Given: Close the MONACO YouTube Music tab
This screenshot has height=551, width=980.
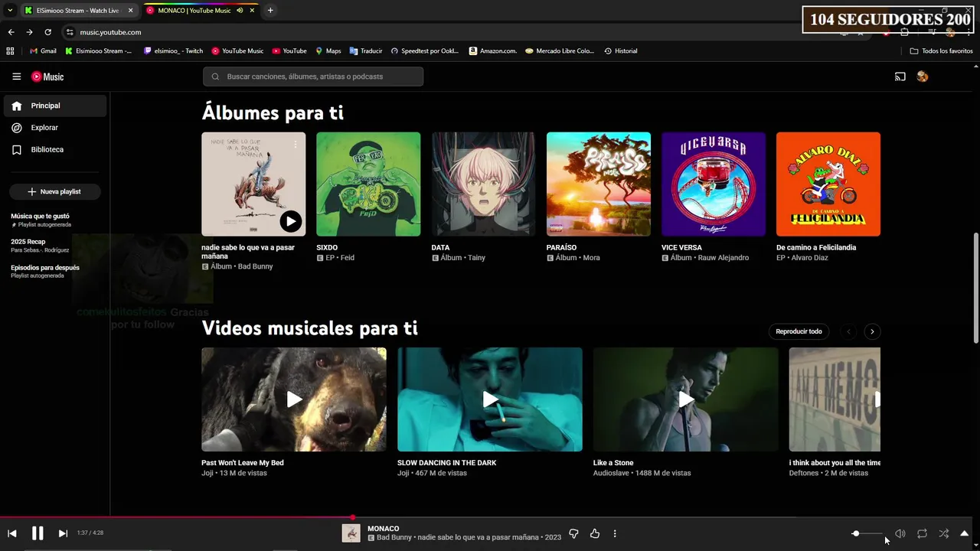Looking at the screenshot, I should pyautogui.click(x=252, y=10).
